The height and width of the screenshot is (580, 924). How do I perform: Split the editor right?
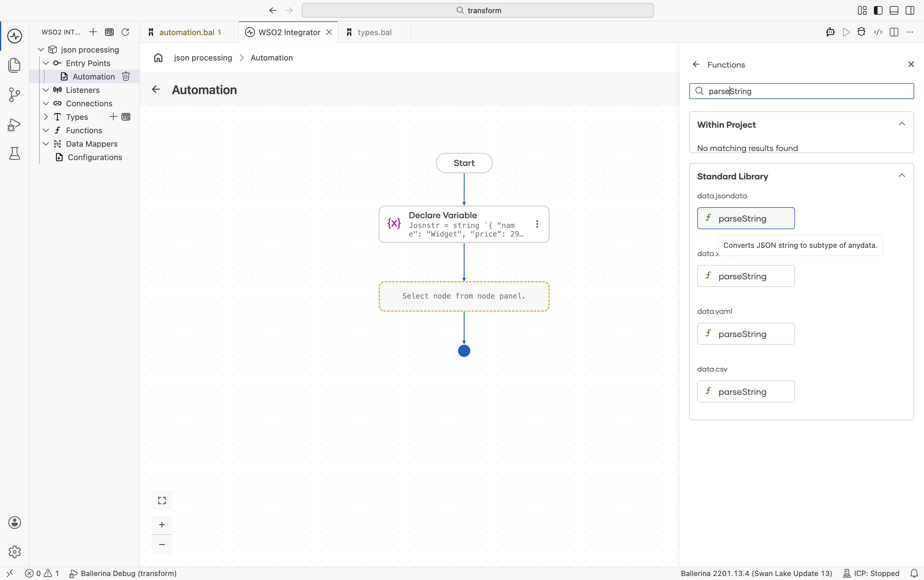[x=894, y=32]
